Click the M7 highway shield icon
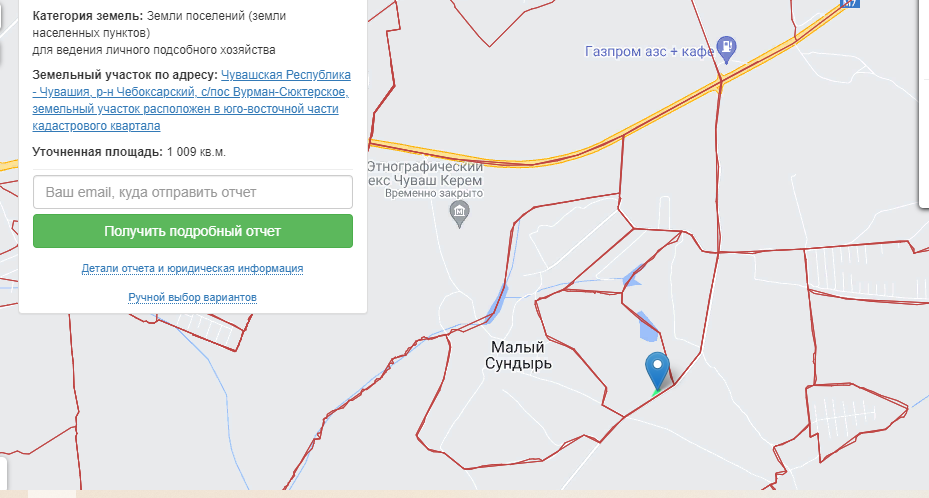 pyautogui.click(x=850, y=3)
